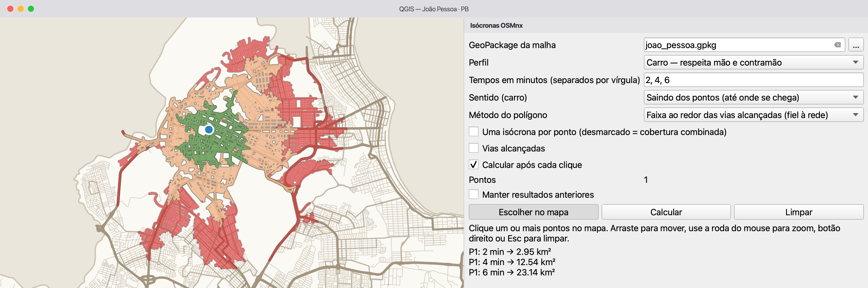
Task: Maximize the QGIS window with the green button
Action: pyautogui.click(x=31, y=9)
